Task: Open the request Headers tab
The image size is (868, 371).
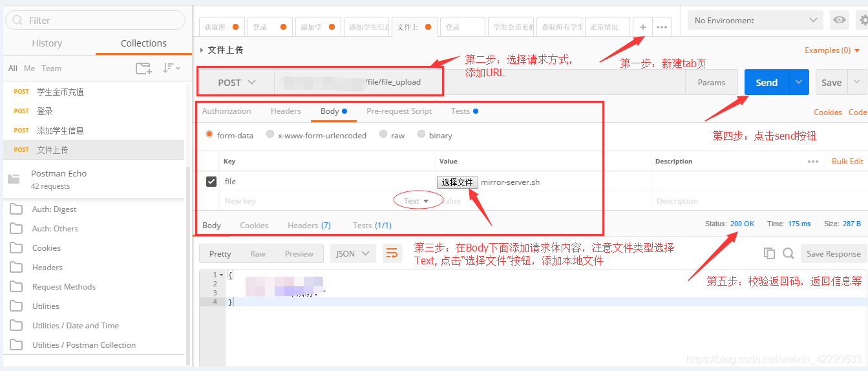Action: 286,111
